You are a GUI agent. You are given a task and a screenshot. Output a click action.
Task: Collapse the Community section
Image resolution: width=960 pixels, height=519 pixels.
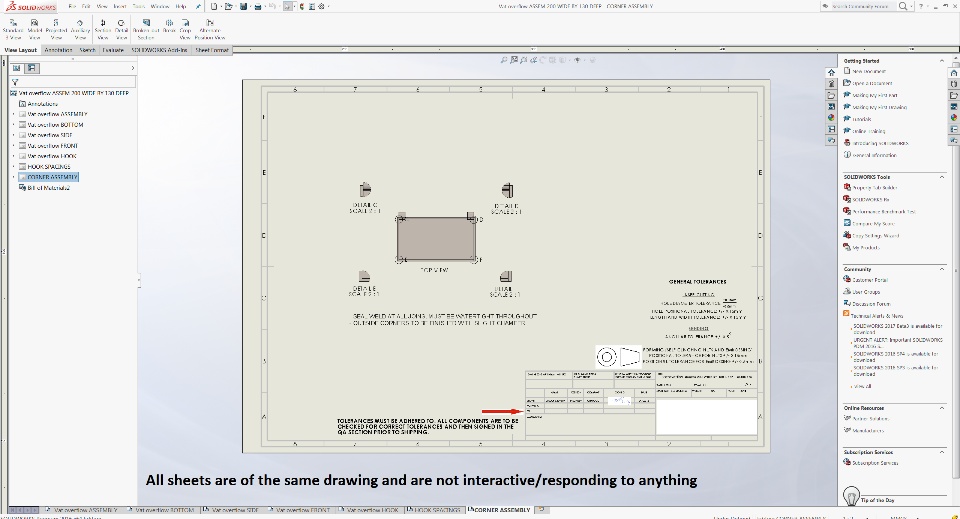coord(942,269)
